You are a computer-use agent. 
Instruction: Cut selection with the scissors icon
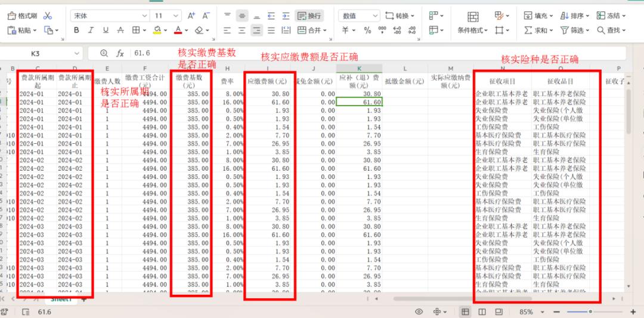[x=48, y=16]
